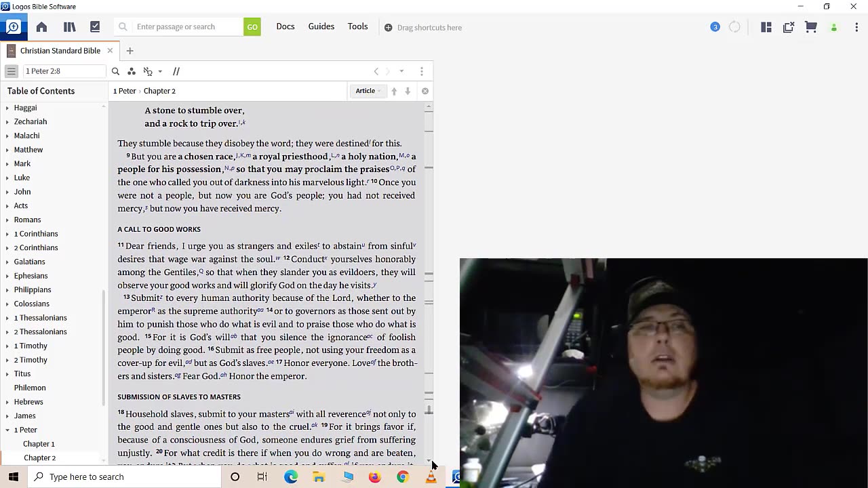Expand Galatians in the contents tree

tap(7, 262)
